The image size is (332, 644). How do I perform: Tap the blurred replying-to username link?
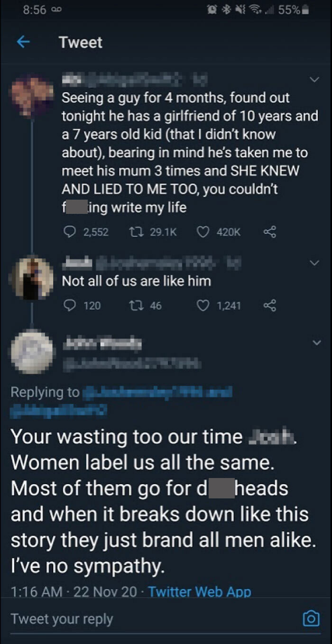(x=157, y=393)
